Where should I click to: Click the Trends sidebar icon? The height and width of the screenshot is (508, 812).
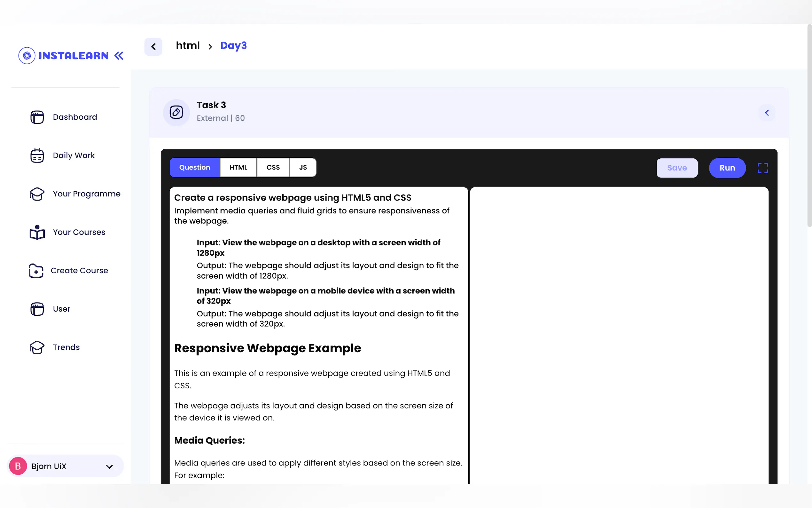[x=37, y=347]
